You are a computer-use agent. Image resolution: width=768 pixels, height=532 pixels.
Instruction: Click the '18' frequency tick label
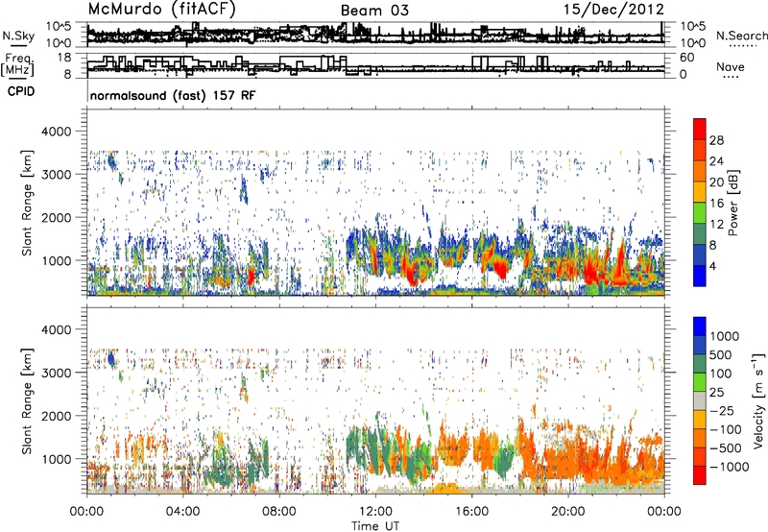click(63, 58)
